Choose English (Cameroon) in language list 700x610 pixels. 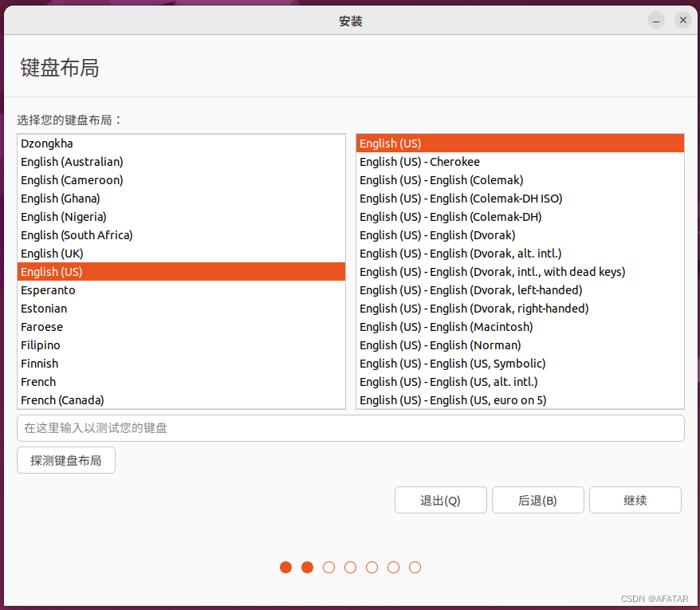click(181, 180)
